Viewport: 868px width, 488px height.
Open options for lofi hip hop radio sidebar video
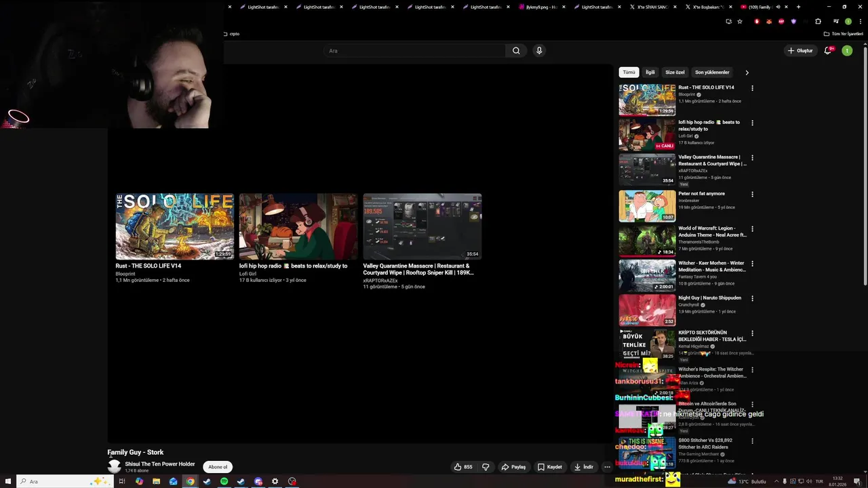pyautogui.click(x=752, y=123)
